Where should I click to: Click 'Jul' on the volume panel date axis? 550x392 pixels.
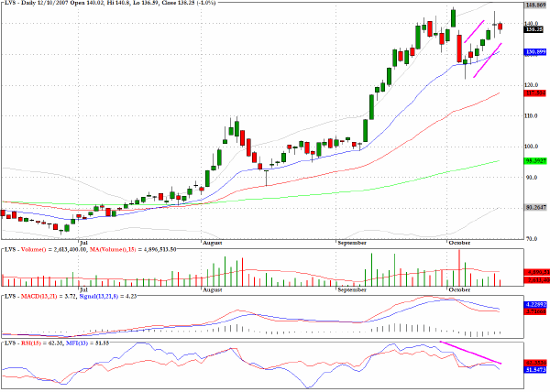pos(83,289)
